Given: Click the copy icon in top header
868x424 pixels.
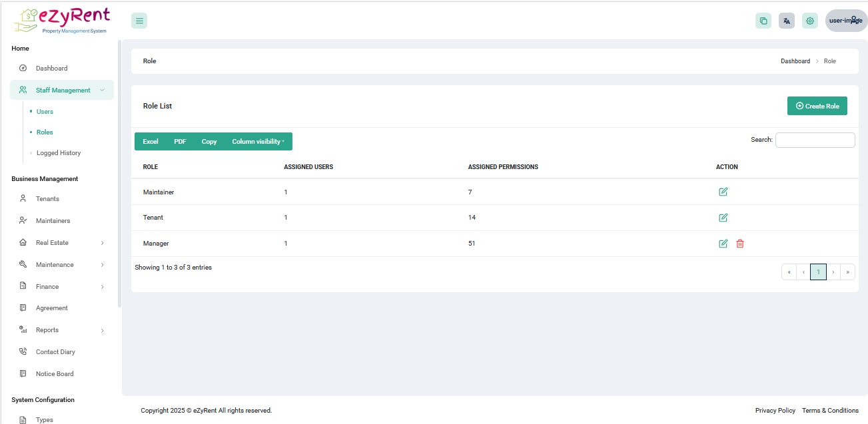Looking at the screenshot, I should [763, 21].
